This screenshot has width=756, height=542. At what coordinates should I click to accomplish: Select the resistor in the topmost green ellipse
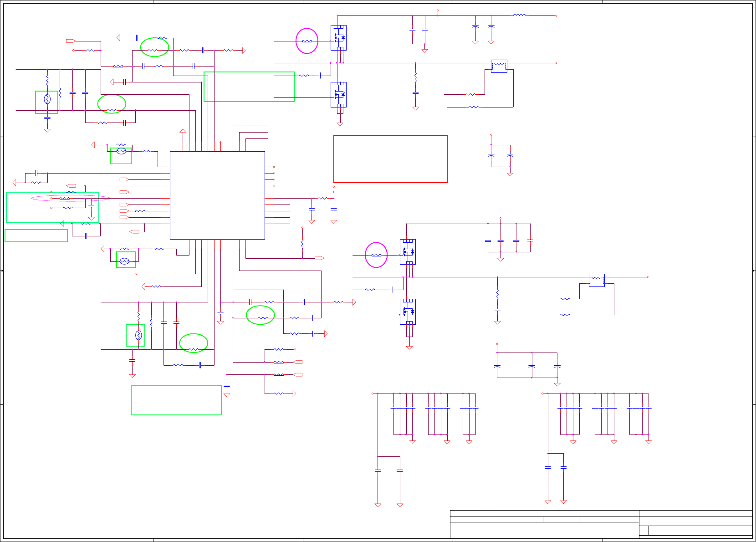pyautogui.click(x=153, y=50)
